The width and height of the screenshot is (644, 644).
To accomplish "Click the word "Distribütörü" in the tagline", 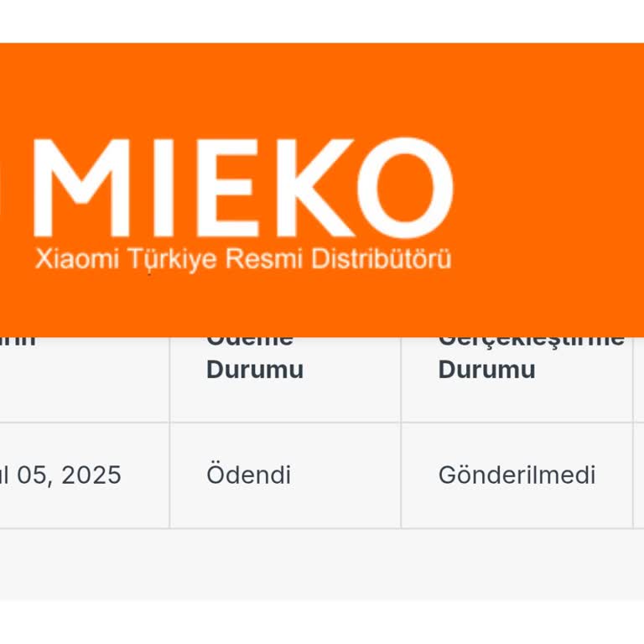I will point(382,259).
